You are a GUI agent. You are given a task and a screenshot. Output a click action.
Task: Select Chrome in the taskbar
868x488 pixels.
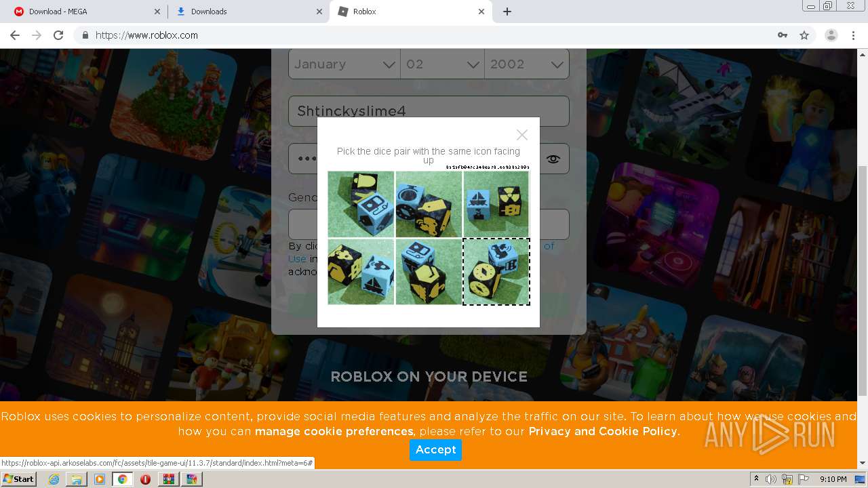coord(123,479)
